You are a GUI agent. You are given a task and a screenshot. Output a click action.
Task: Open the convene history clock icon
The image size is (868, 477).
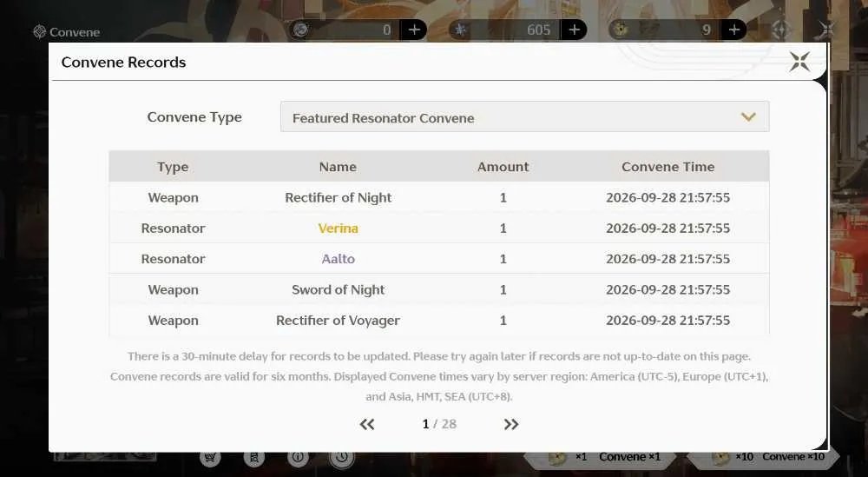coord(341,457)
